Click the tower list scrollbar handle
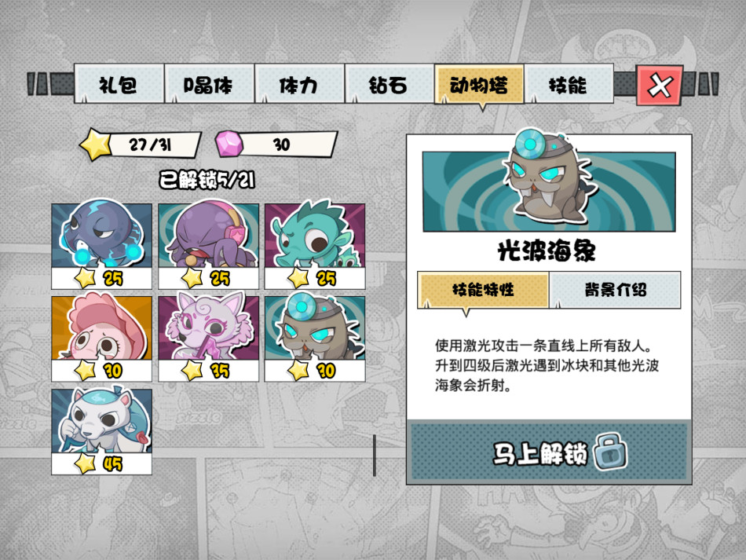This screenshot has width=746, height=560. (375, 455)
